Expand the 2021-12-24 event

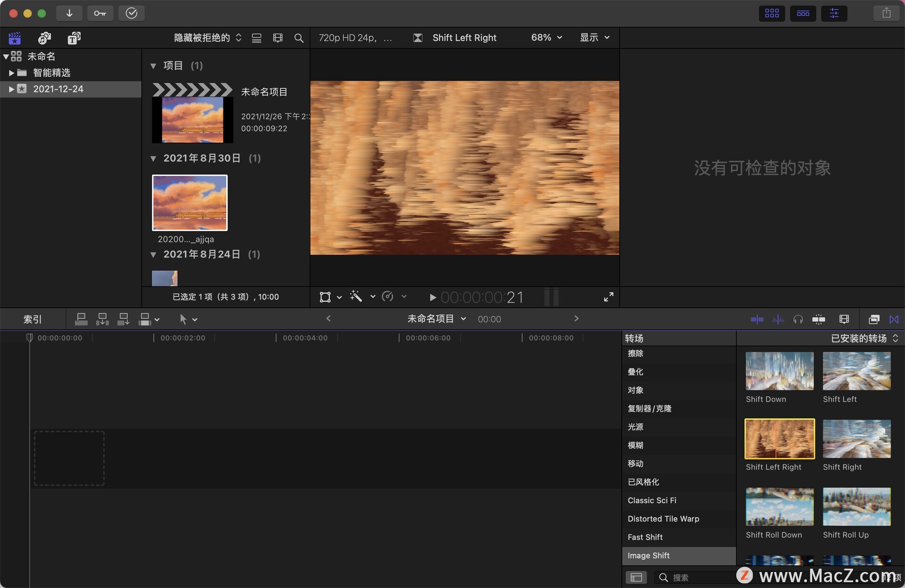(11, 89)
